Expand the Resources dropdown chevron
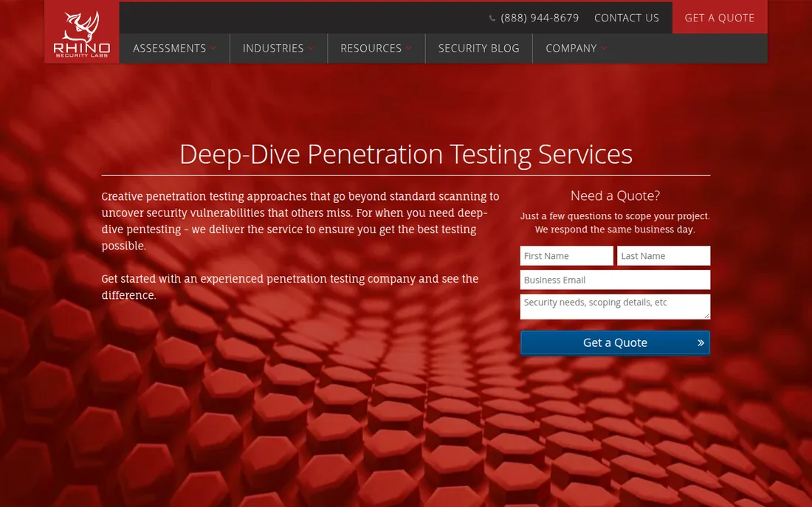 [409, 48]
